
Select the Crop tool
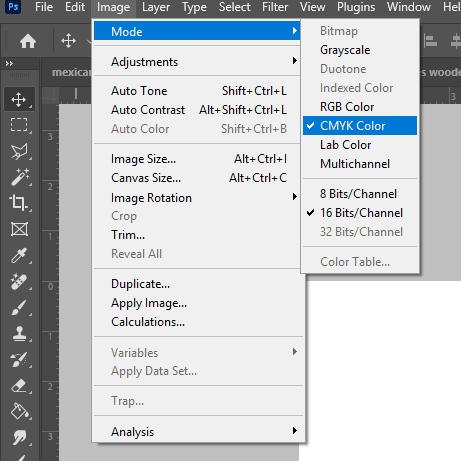point(19,203)
